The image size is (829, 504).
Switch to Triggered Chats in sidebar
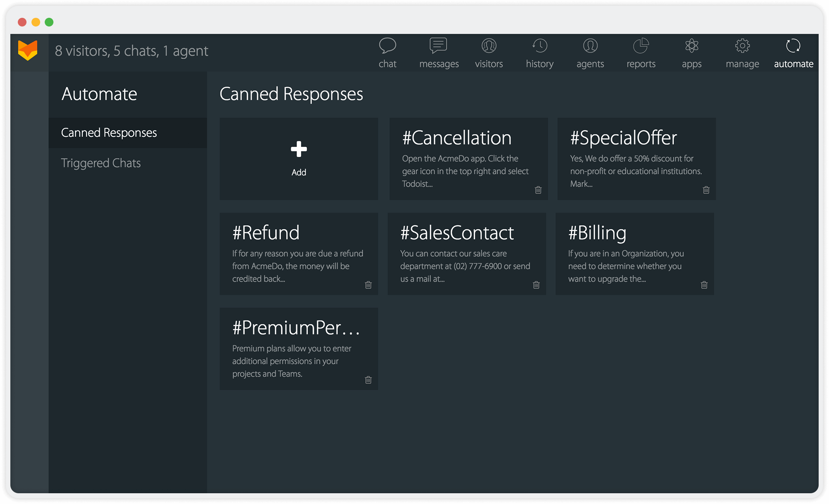128,163
